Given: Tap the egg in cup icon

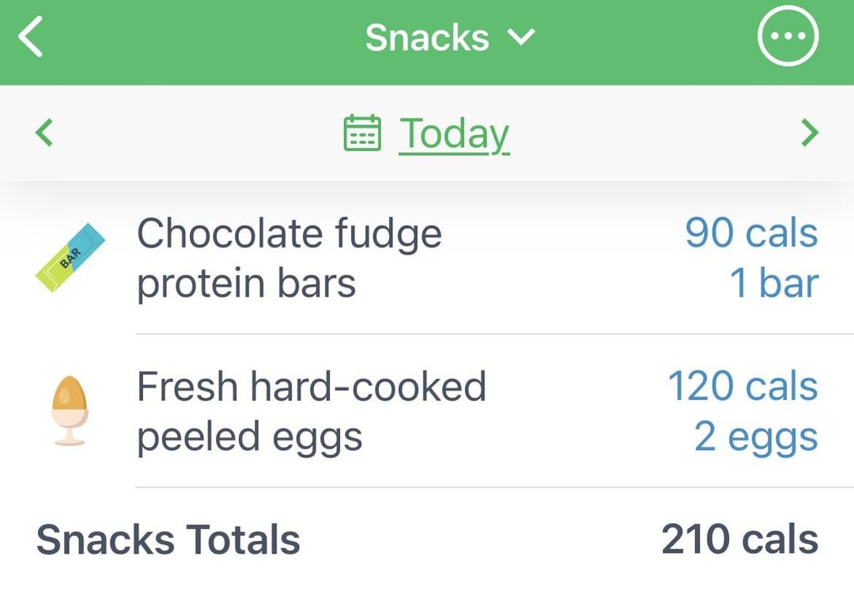Looking at the screenshot, I should click(x=70, y=410).
